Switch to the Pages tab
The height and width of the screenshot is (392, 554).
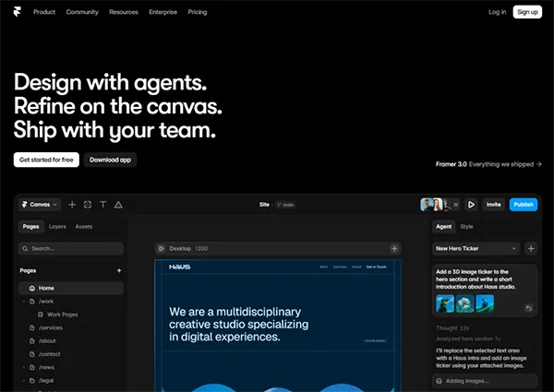31,227
